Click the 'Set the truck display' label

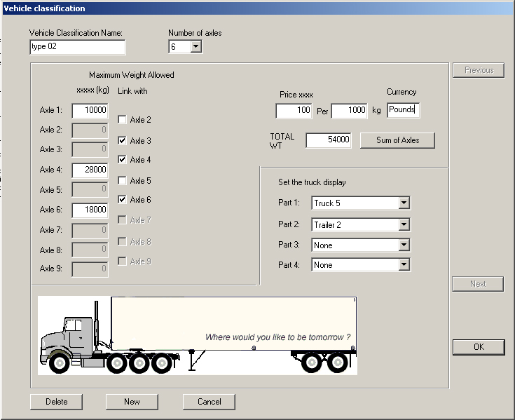(312, 182)
